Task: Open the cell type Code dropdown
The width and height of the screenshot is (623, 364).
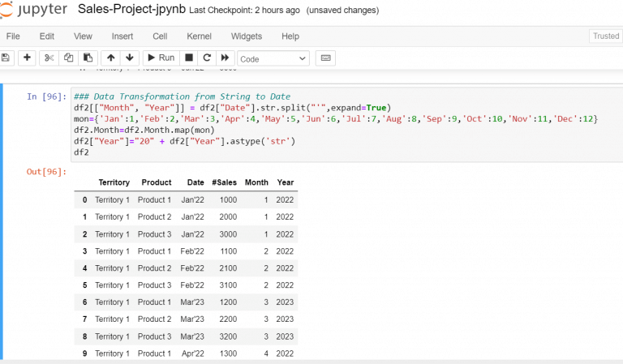Action: (x=273, y=58)
